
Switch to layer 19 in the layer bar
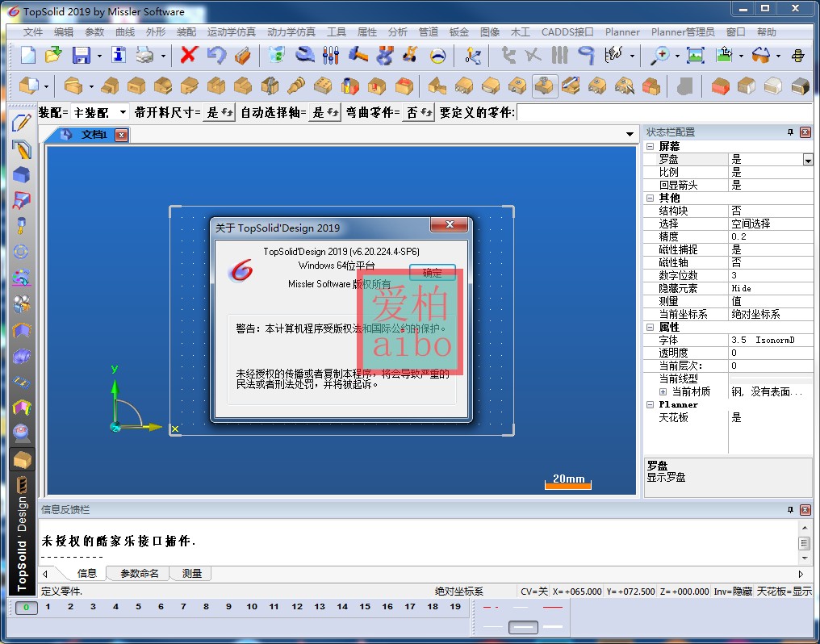click(x=455, y=606)
